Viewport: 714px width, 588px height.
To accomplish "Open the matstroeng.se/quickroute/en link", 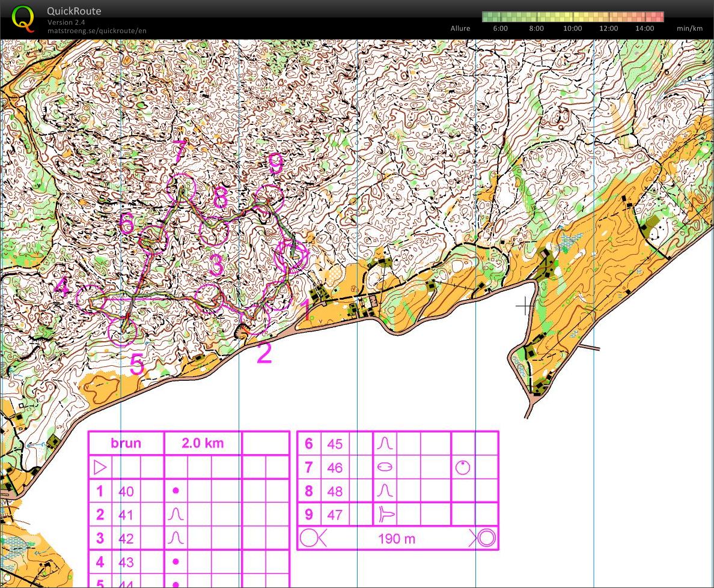I will [x=97, y=31].
